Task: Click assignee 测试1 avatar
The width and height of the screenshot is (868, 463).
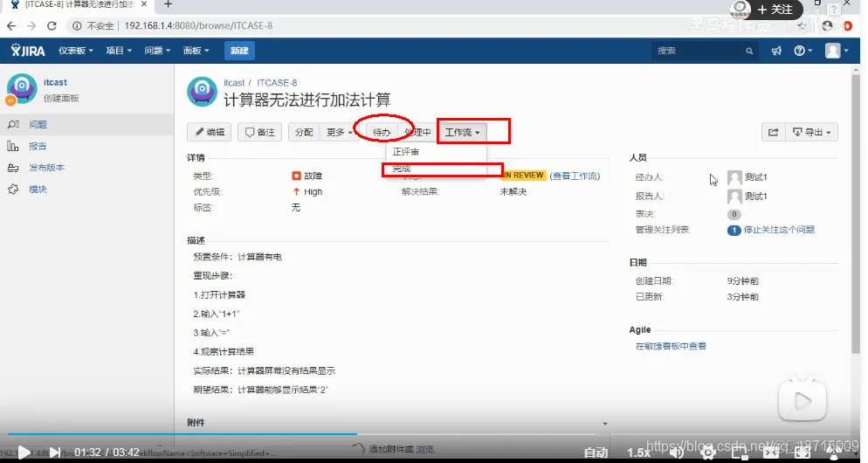Action: [x=734, y=177]
